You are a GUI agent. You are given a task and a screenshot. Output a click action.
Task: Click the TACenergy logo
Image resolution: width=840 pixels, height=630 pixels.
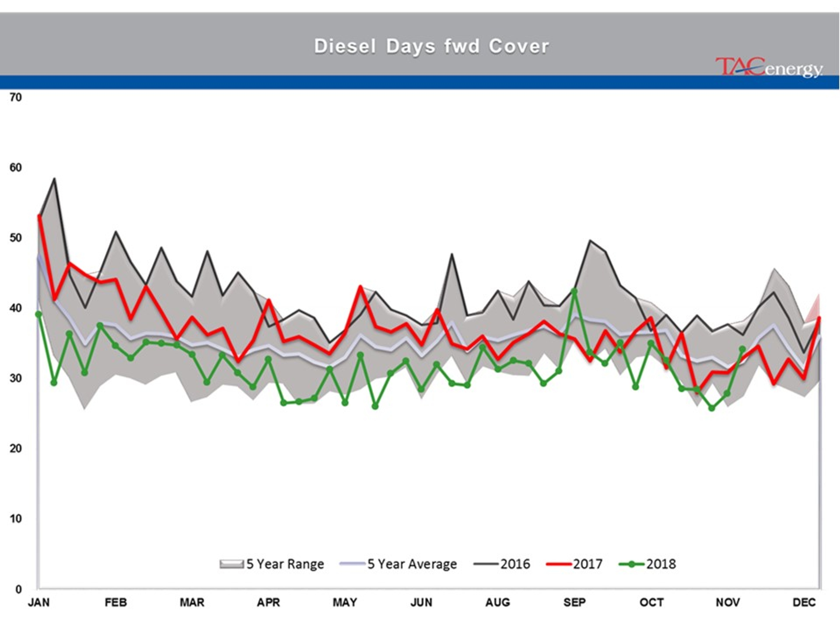[x=769, y=67]
